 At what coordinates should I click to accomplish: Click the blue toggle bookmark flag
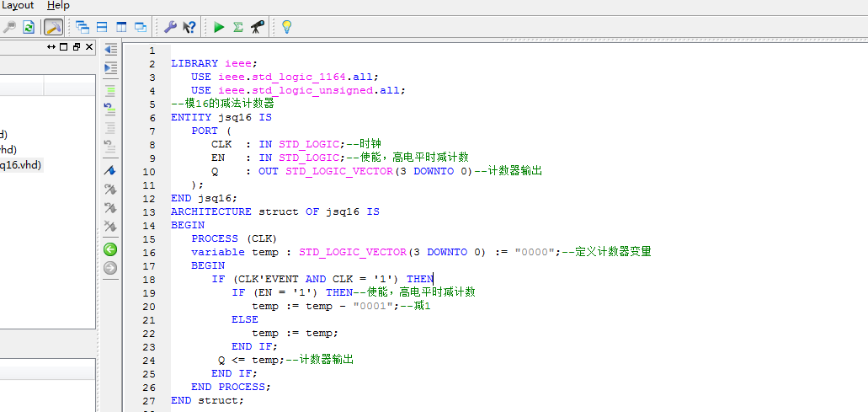(110, 170)
